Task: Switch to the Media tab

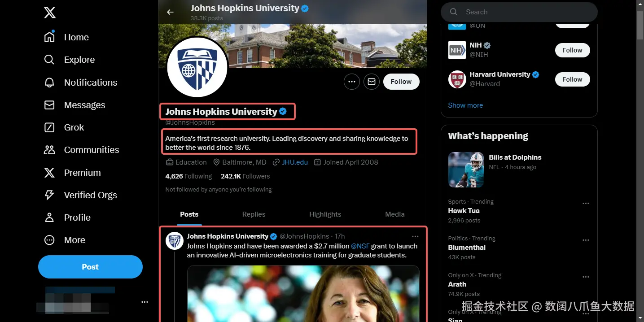Action: coord(395,214)
